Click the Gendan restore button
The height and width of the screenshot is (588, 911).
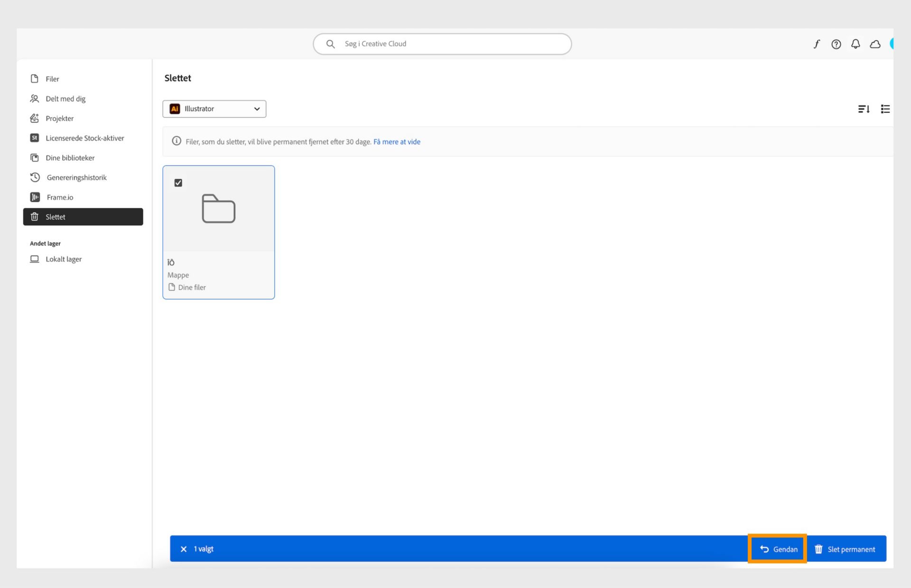[778, 549]
